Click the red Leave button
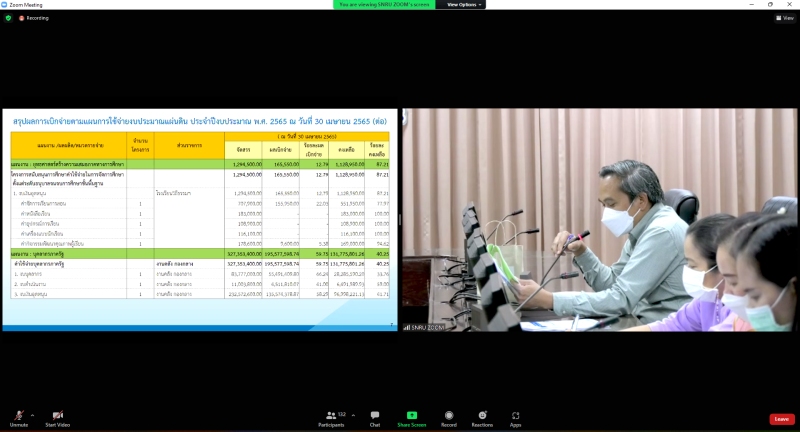 coord(781,419)
